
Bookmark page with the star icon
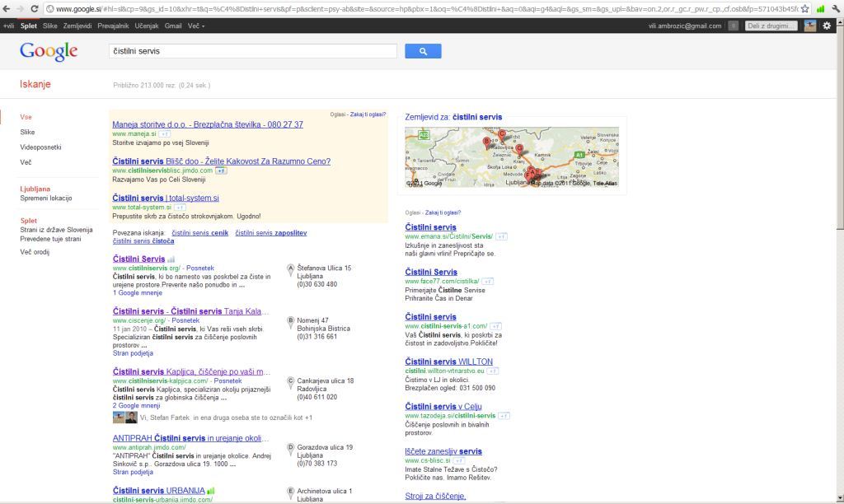pos(805,8)
